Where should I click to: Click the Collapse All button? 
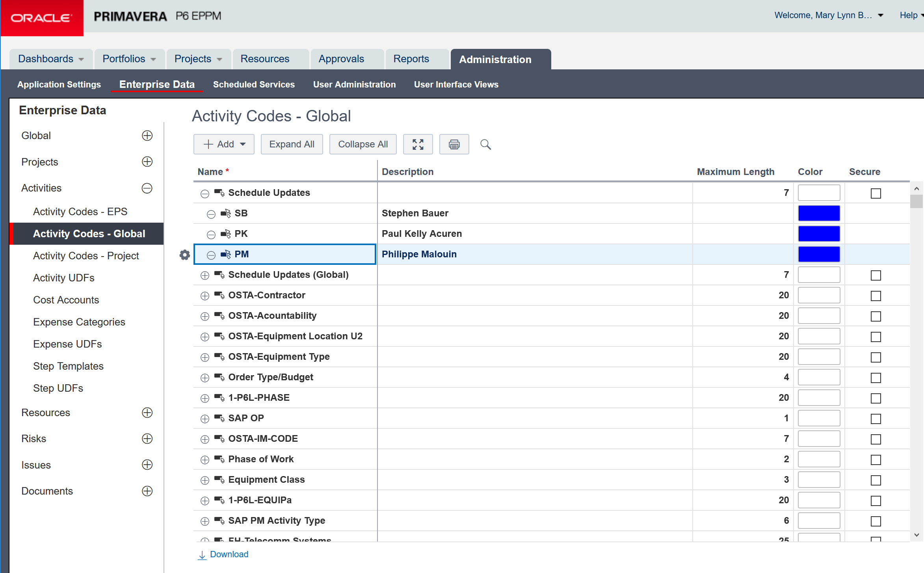[x=363, y=144]
